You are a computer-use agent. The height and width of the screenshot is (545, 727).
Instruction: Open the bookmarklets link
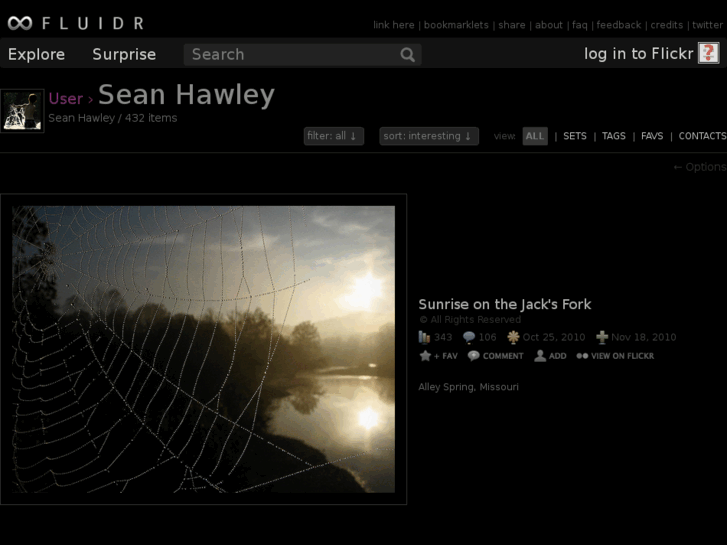[456, 25]
